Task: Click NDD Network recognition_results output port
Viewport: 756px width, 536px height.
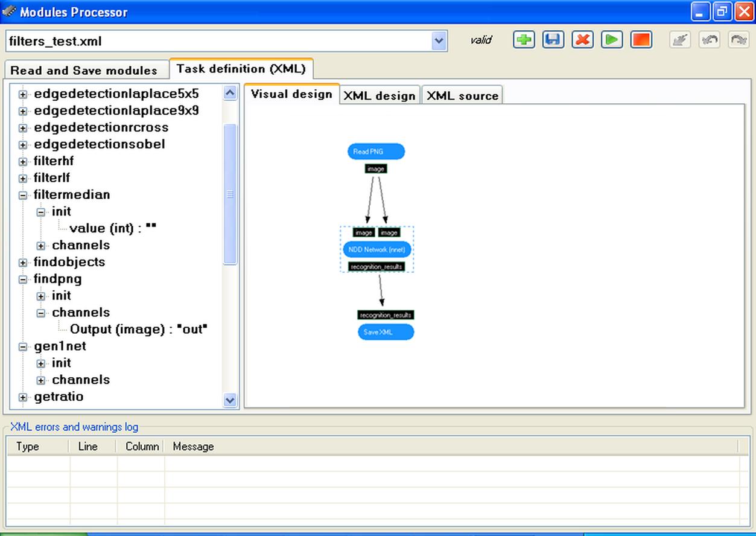Action: click(376, 266)
